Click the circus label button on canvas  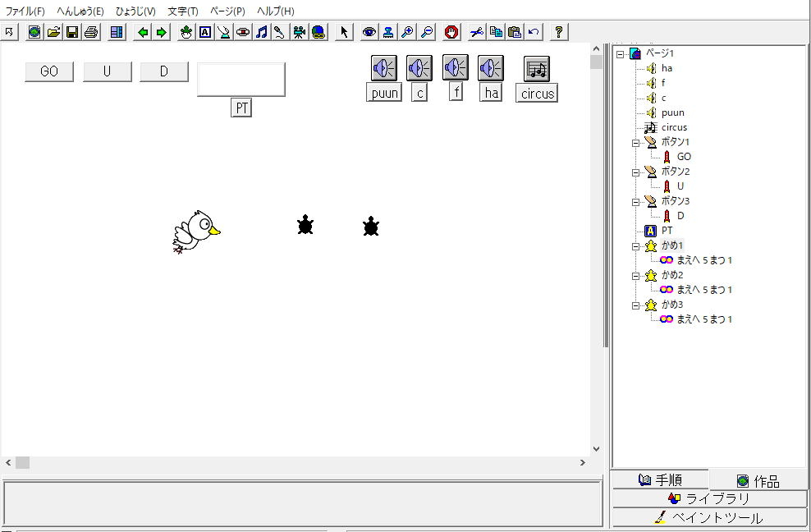[x=537, y=93]
